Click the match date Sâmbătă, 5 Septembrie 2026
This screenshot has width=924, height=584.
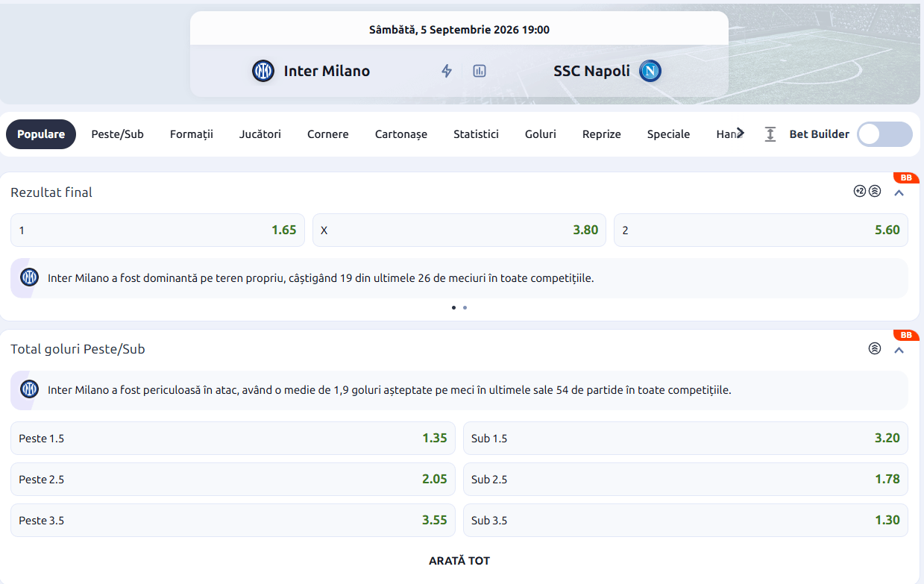459,30
